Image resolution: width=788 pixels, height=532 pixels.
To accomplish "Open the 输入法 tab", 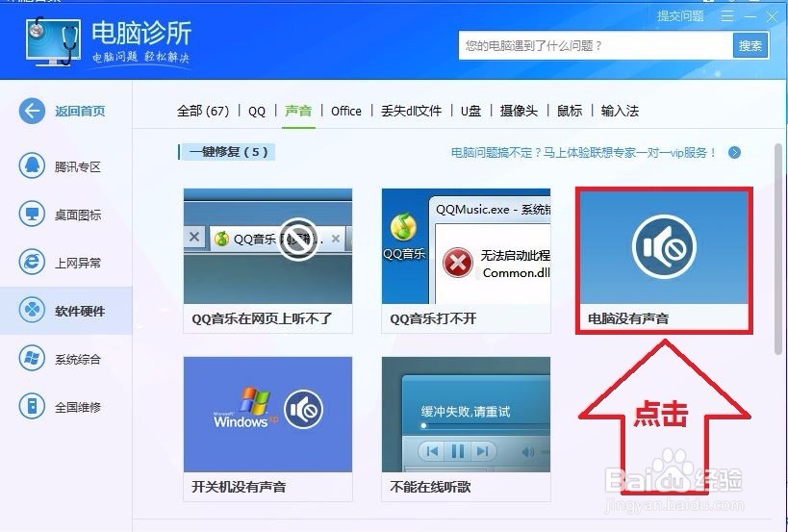I will pyautogui.click(x=620, y=111).
